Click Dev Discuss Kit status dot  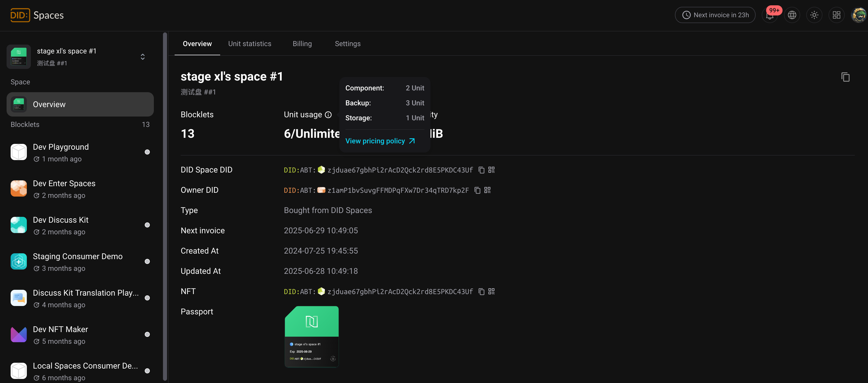click(x=147, y=225)
